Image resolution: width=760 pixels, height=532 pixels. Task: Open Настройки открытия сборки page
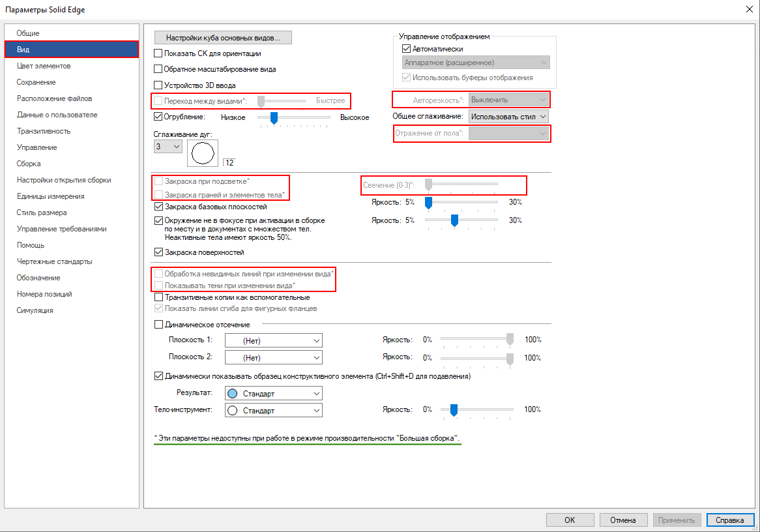pyautogui.click(x=64, y=180)
